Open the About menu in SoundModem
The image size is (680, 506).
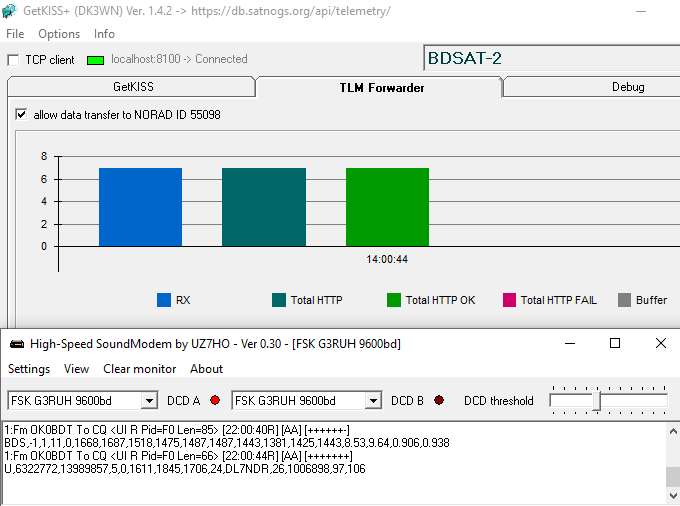coord(206,369)
